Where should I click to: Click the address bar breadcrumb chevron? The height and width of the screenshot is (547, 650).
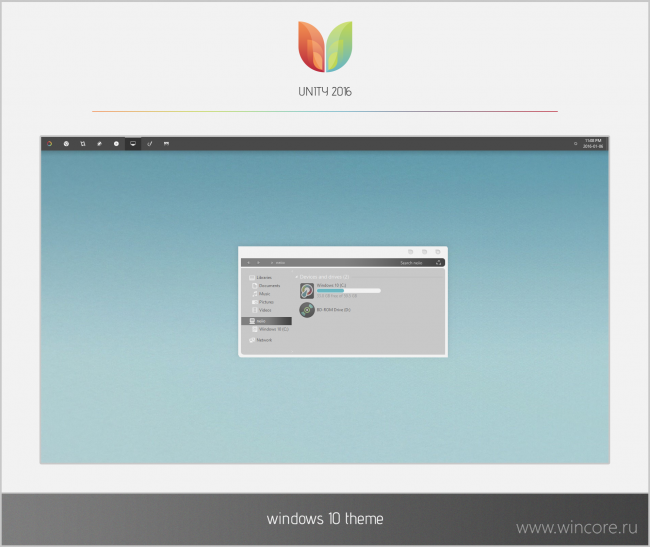point(272,263)
